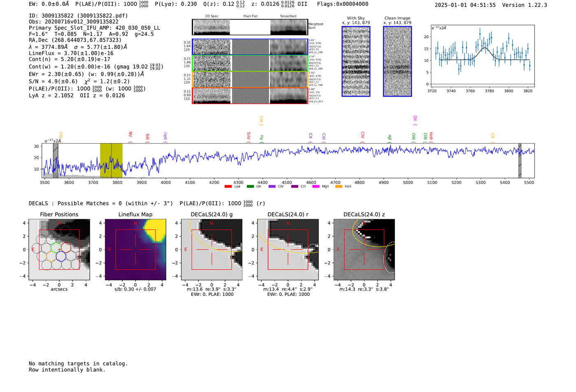Click the red HeII marker near 5090 Å

[431, 137]
